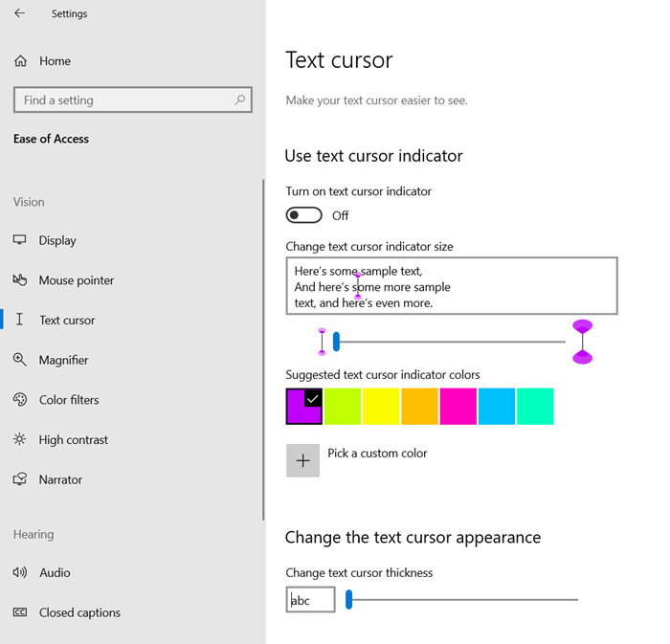Screen dimensions: 670x644
Task: Click the Pick a custom color plus button
Action: click(303, 460)
